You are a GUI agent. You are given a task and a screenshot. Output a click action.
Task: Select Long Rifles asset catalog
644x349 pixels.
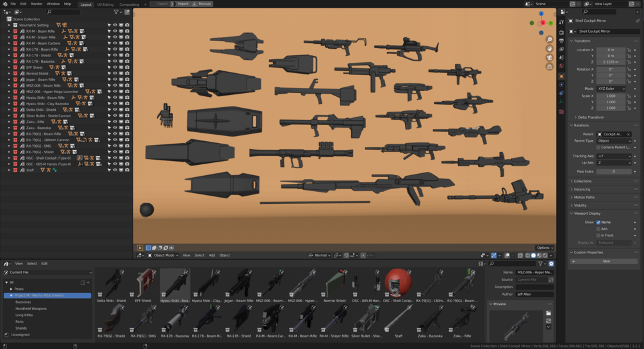(24, 315)
